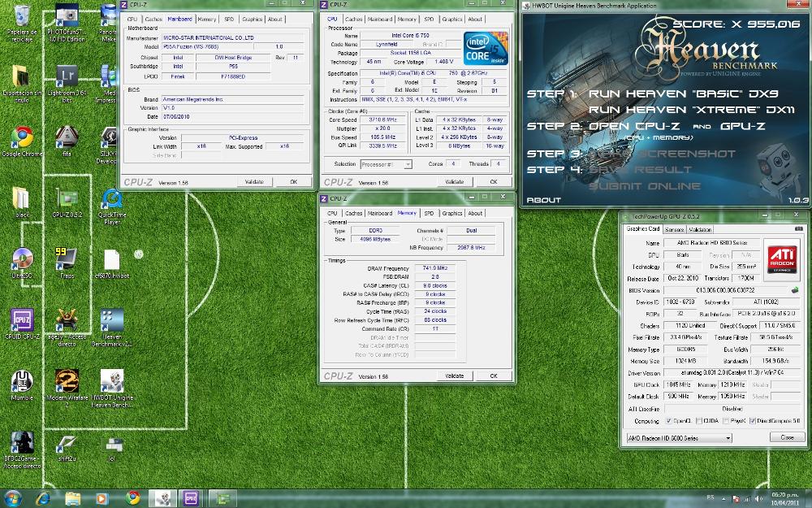Click Validate in the Mainboard CPU-Z window
812x508 pixels.
pos(254,182)
